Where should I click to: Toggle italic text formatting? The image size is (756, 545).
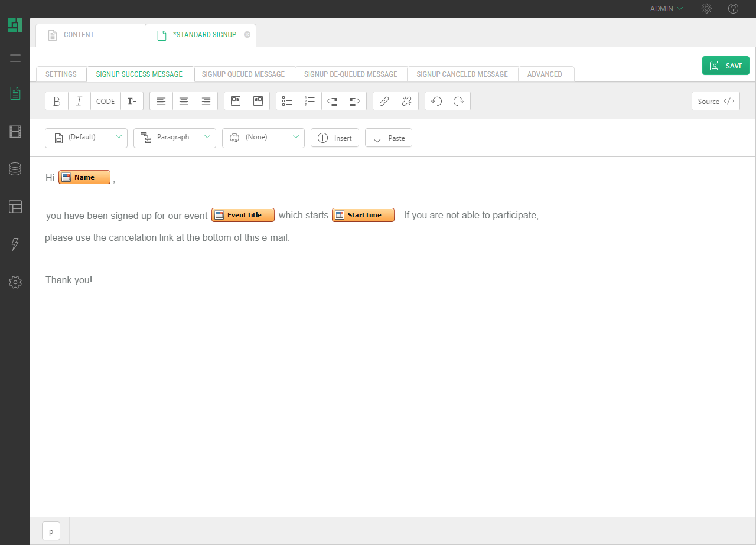tap(79, 101)
